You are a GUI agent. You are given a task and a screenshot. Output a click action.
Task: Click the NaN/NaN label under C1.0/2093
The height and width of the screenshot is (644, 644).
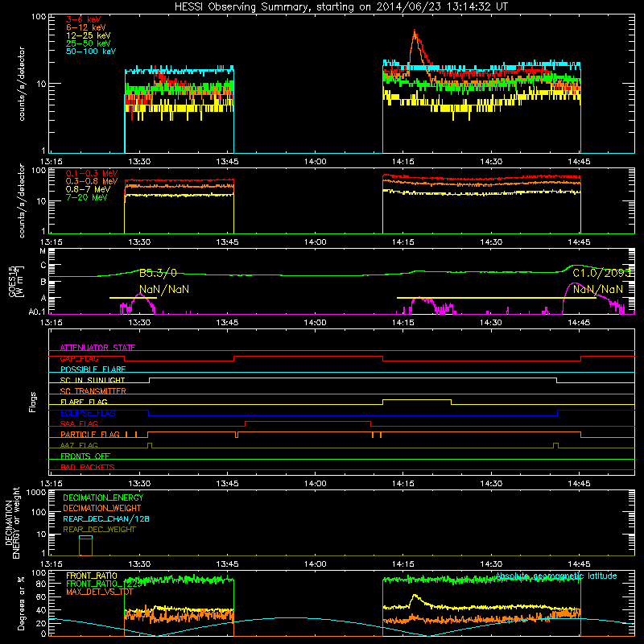[597, 289]
